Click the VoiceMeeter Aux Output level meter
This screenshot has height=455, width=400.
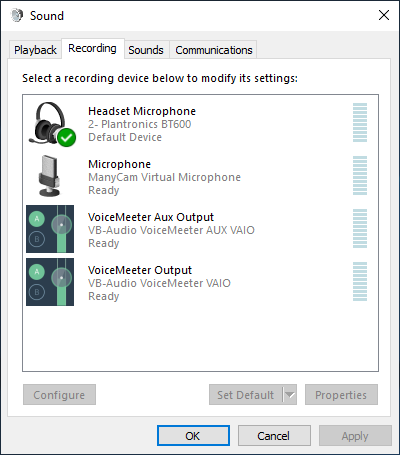click(x=360, y=228)
